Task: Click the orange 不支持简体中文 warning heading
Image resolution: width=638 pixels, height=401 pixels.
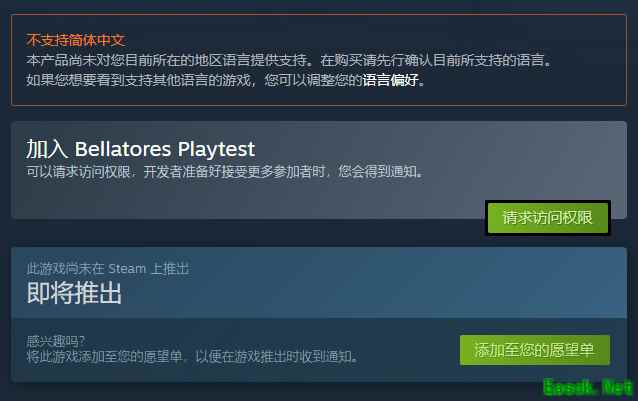Action: click(76, 40)
